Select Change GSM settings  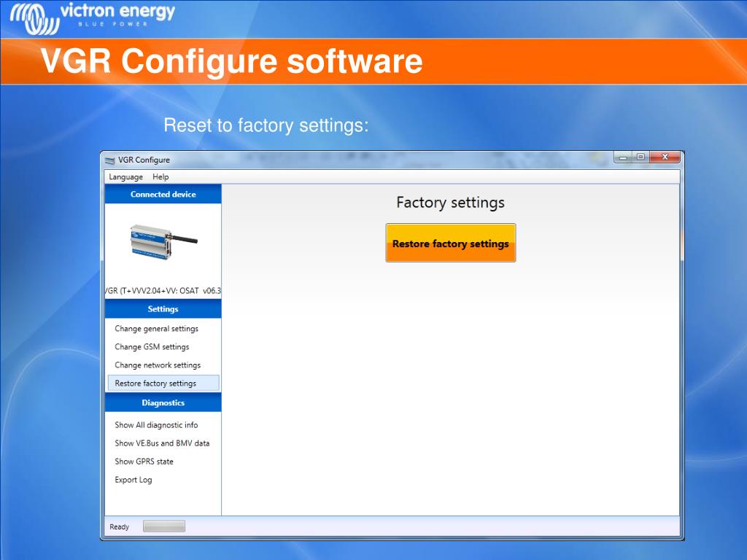click(152, 346)
